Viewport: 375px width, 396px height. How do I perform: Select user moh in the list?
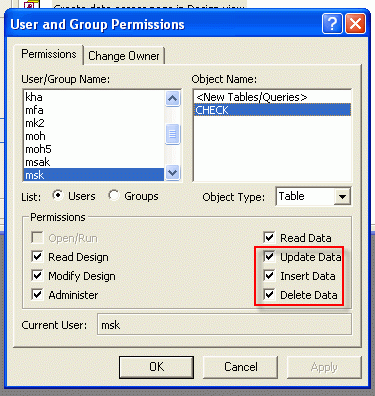click(x=94, y=136)
